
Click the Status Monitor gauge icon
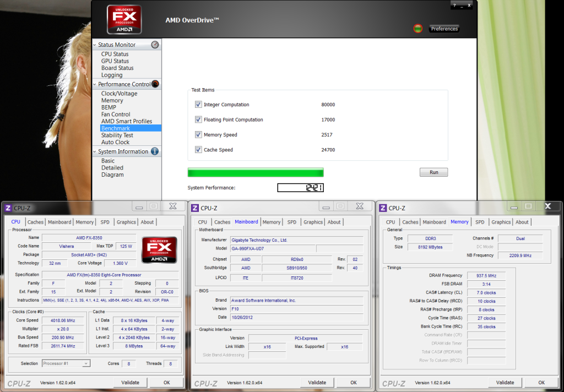(155, 45)
